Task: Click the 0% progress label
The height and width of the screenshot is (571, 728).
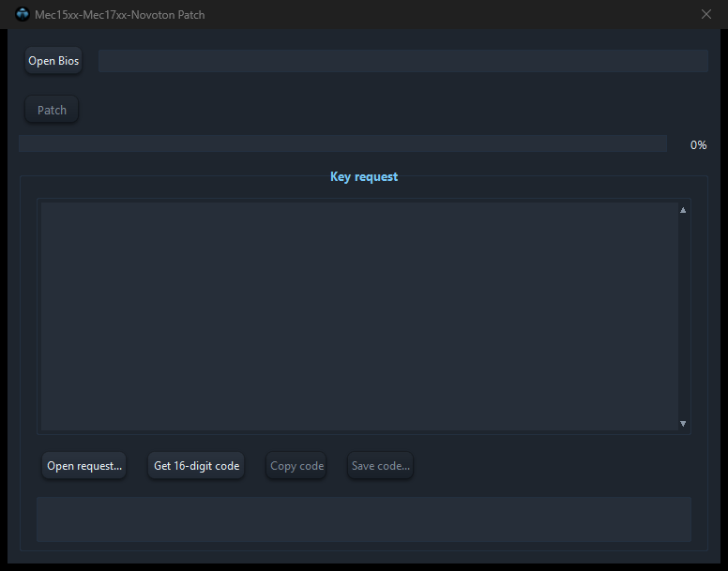Action: click(698, 145)
